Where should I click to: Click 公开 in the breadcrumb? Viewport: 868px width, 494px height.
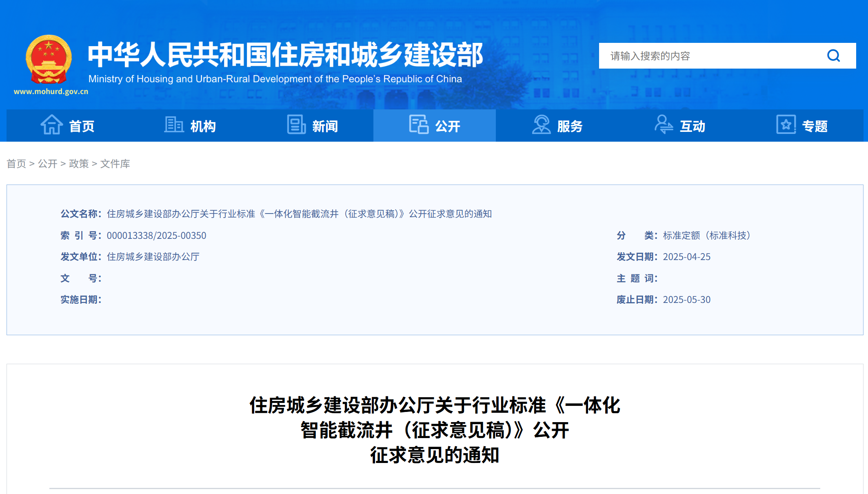[48, 164]
